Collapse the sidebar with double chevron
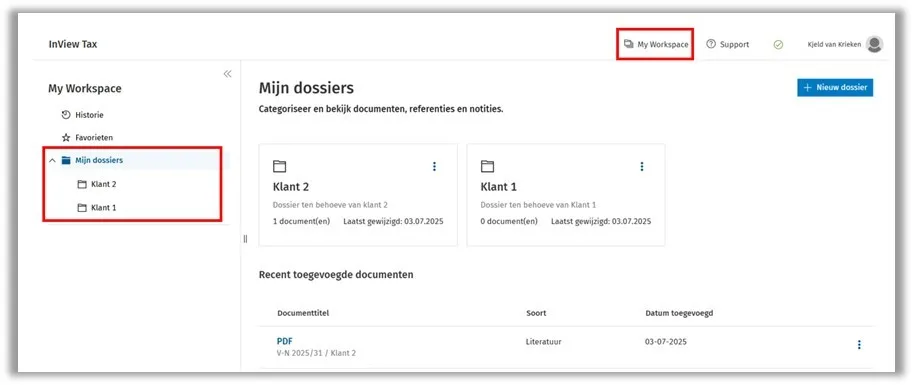Screen dimensions: 914x385 click(x=227, y=74)
